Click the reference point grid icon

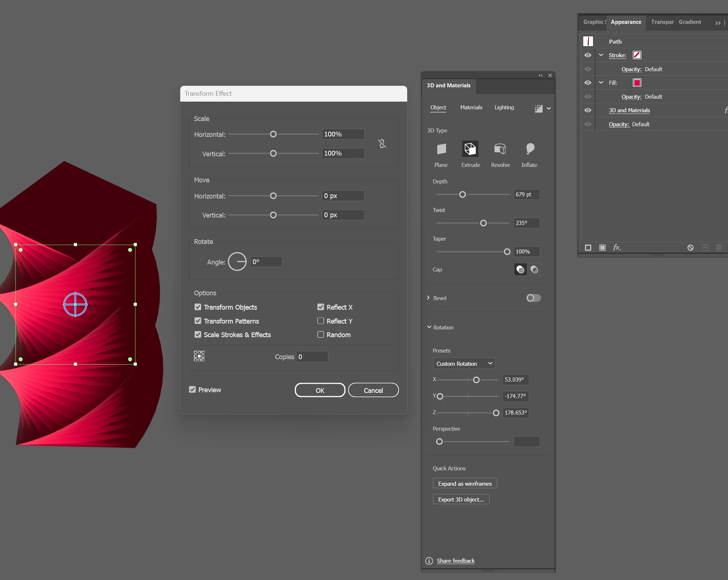199,356
